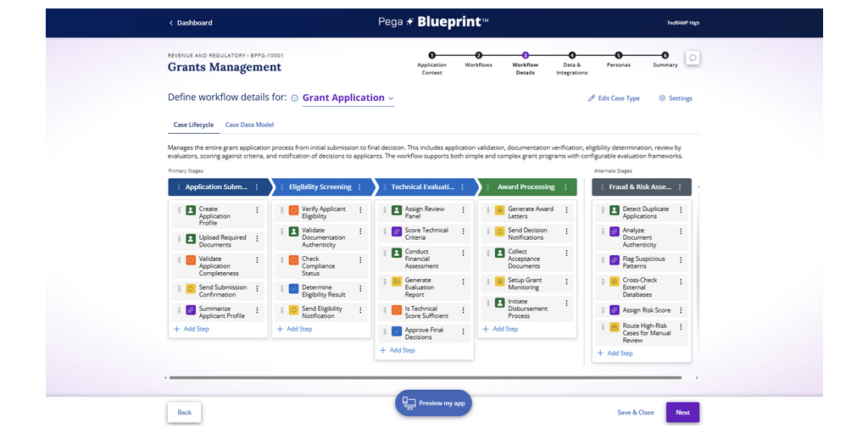Image resolution: width=868 pixels, height=434 pixels.
Task: Open options for Conduct Financial Assessment step
Action: pos(464,253)
